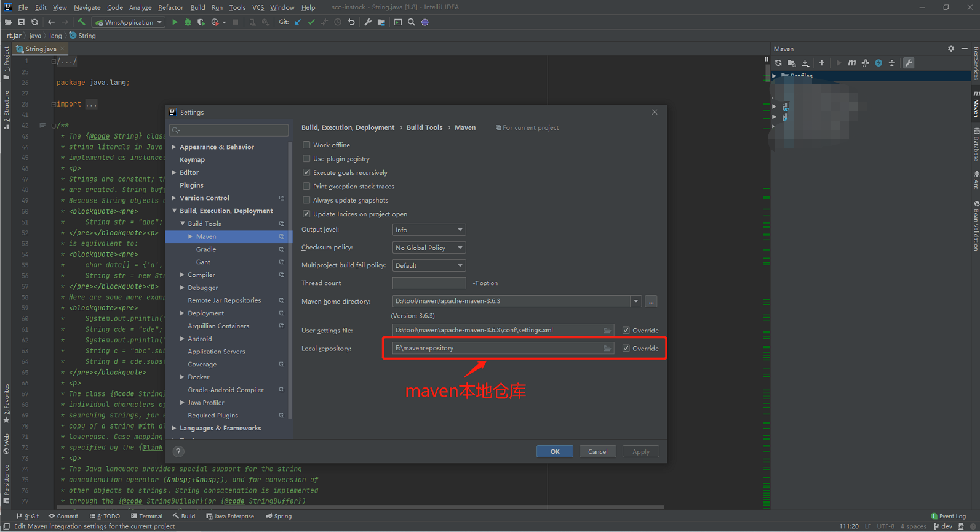980x532 pixels.
Task: Click the dev Git branch widget in the status bar
Action: (x=942, y=526)
